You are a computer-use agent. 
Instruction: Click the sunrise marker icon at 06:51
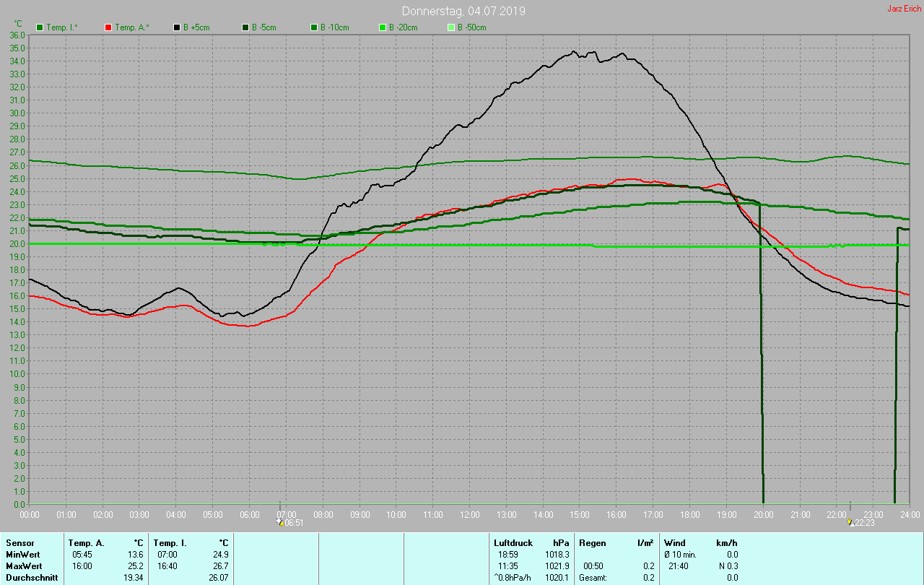coord(280,522)
